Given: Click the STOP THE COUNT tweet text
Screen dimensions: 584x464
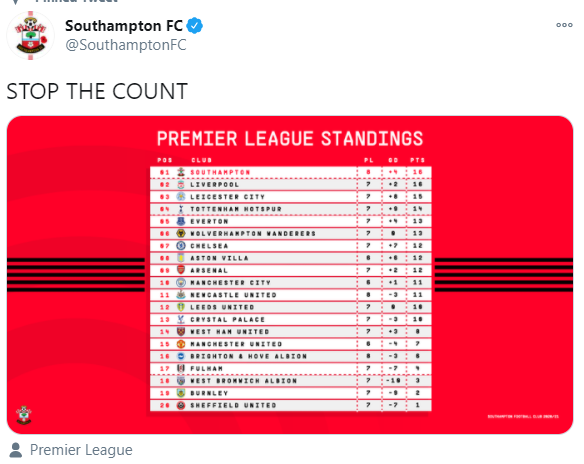Looking at the screenshot, I should click(x=97, y=92).
